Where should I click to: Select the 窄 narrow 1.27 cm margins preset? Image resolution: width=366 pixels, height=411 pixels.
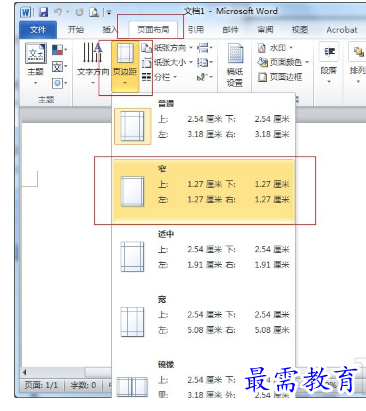point(204,191)
